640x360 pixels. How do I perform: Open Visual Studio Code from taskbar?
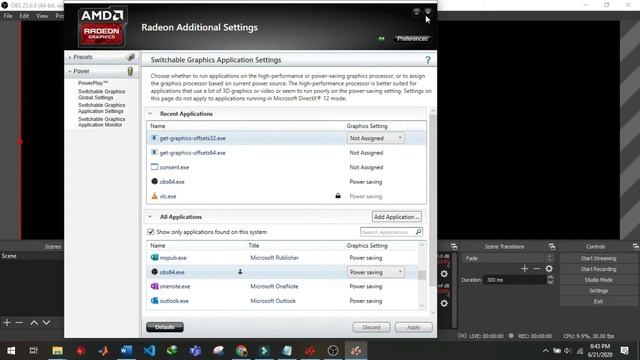point(149,351)
